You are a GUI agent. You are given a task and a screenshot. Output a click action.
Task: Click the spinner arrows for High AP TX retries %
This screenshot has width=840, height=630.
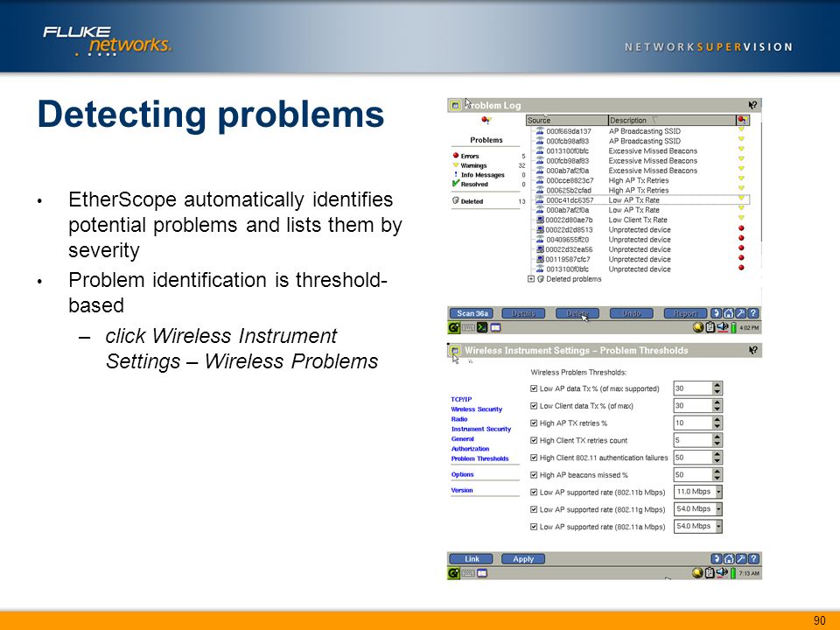[x=717, y=423]
